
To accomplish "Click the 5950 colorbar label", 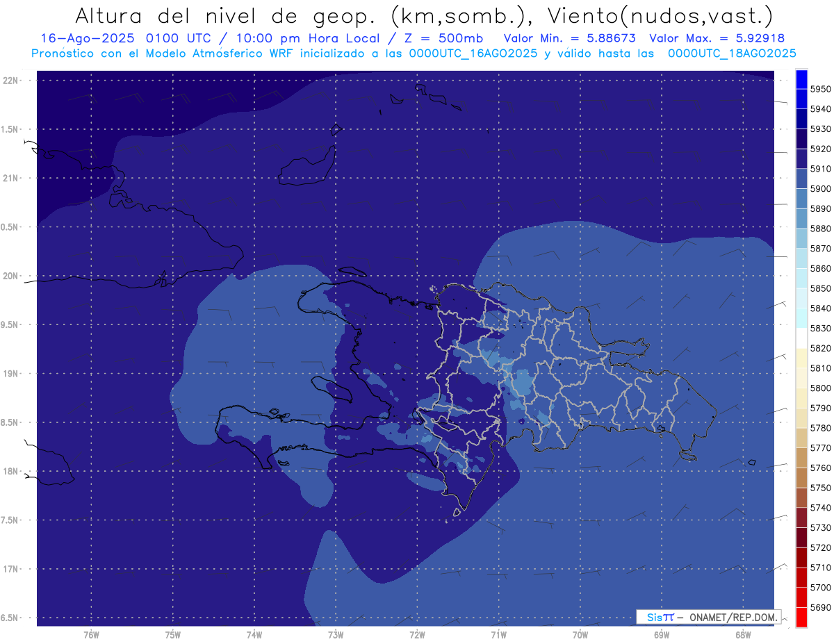I will click(x=820, y=89).
